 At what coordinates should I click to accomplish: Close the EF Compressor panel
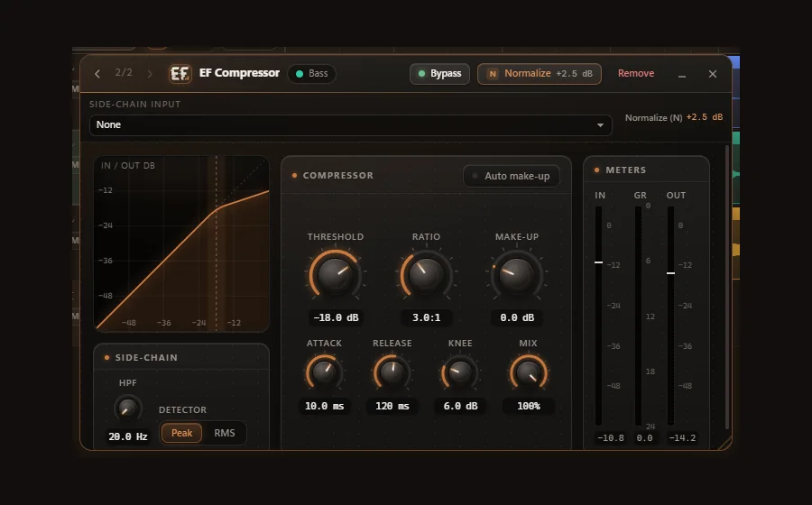(x=713, y=74)
